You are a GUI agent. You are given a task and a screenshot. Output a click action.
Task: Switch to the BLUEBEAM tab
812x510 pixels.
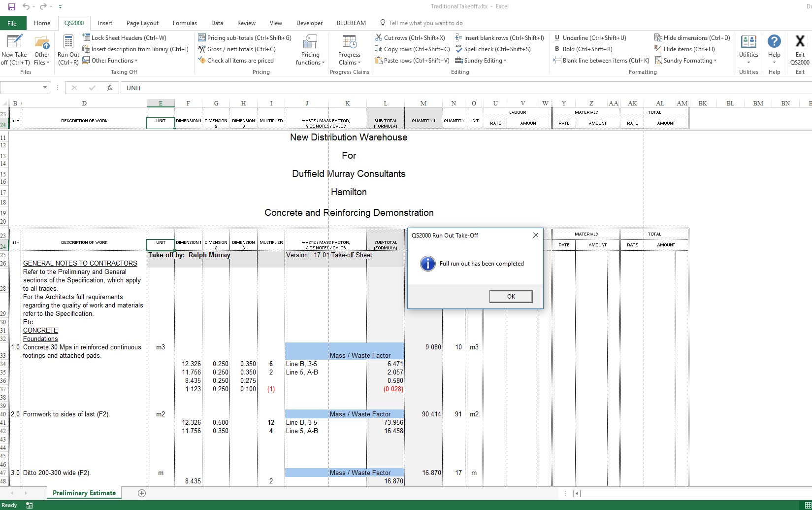coord(351,23)
